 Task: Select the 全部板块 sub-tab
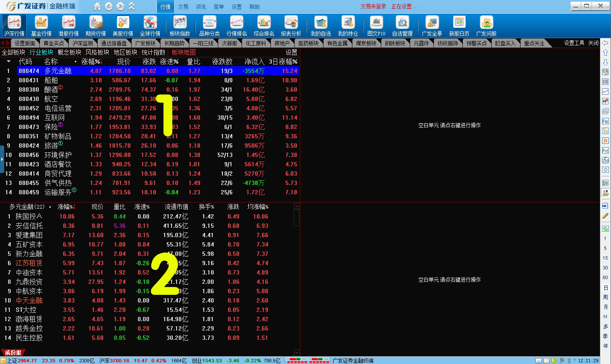click(x=14, y=52)
